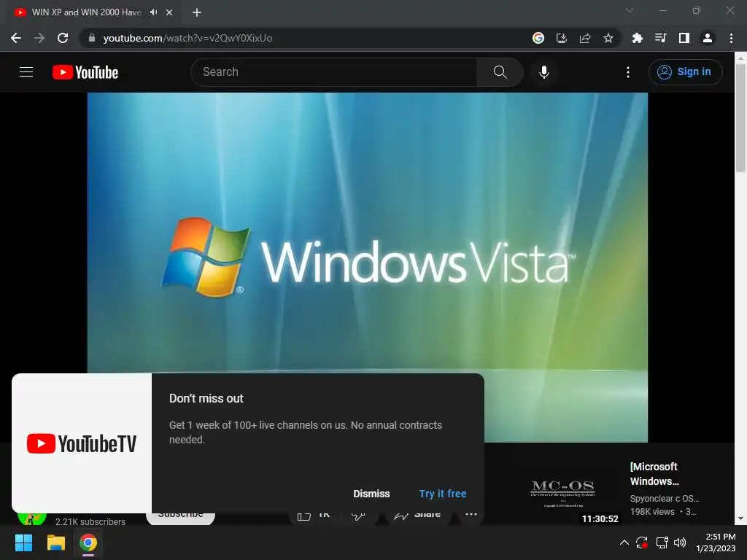This screenshot has height=560, width=747.
Task: Open media controls in toolbar
Action: pos(660,38)
